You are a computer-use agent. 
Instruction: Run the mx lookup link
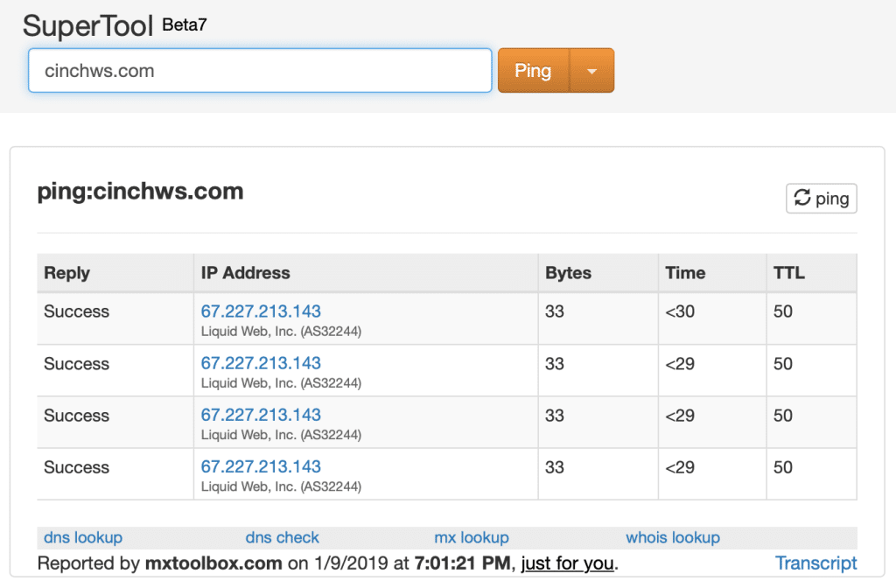click(x=472, y=537)
